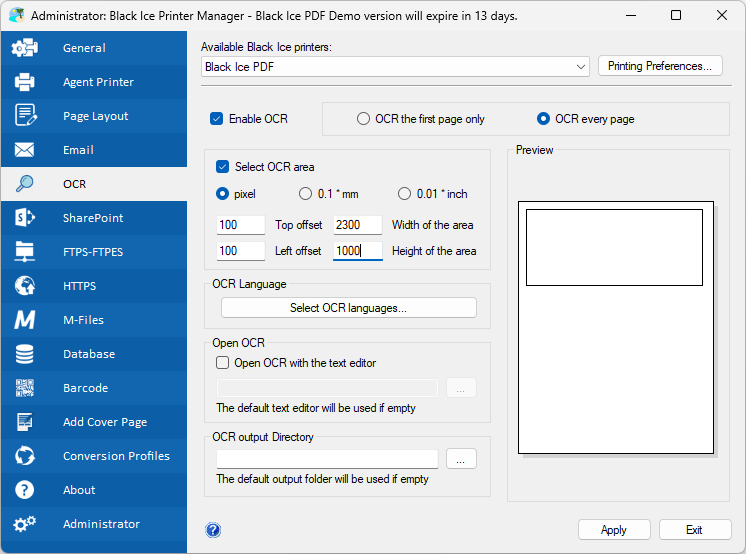The image size is (746, 554).
Task: Select OCR the first page only option
Action: (363, 119)
